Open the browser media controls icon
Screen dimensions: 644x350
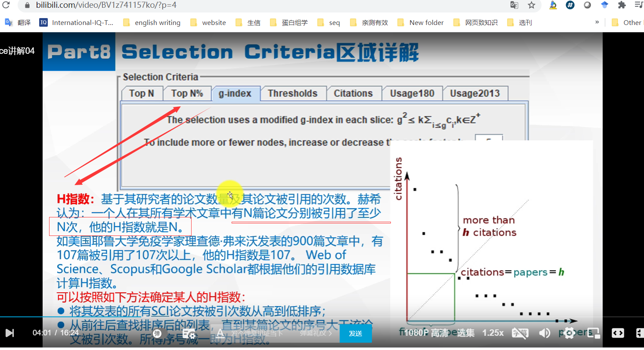click(639, 5)
